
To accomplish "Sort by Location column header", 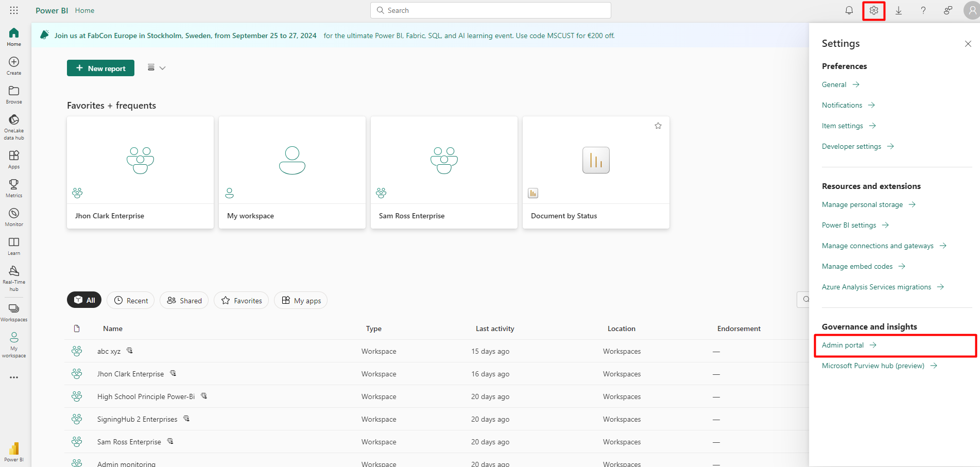I will pyautogui.click(x=622, y=328).
